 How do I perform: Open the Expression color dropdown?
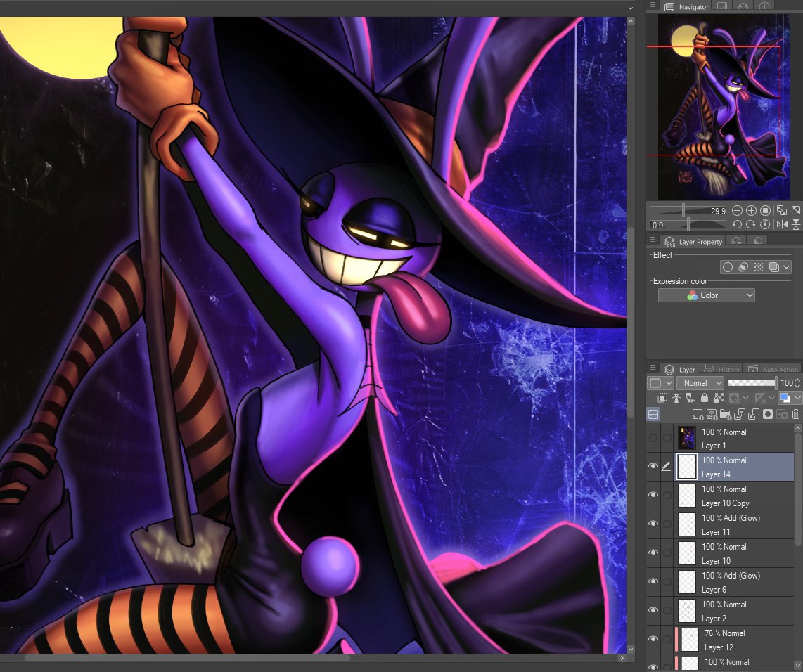pos(706,295)
